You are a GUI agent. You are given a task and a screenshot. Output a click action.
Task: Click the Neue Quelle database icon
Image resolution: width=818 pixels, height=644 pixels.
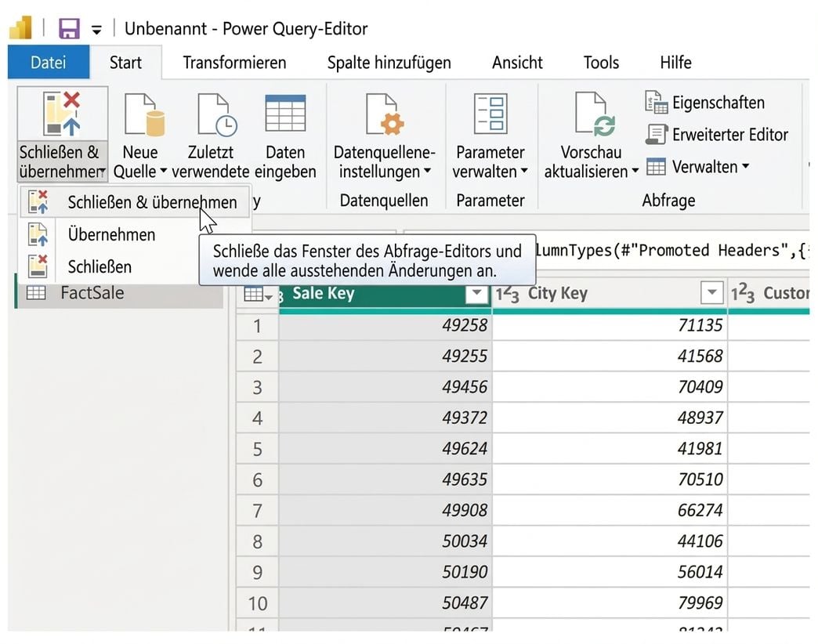[x=144, y=114]
